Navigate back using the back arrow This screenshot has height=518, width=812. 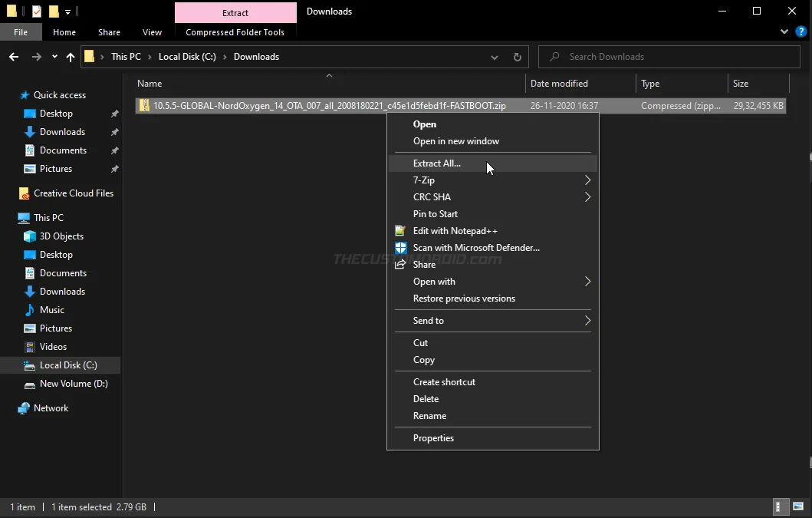13,56
